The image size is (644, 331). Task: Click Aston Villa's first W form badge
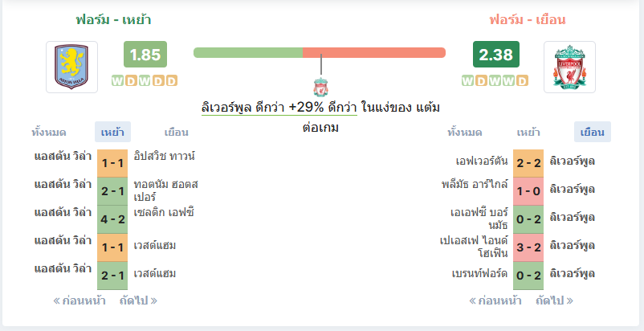[117, 81]
